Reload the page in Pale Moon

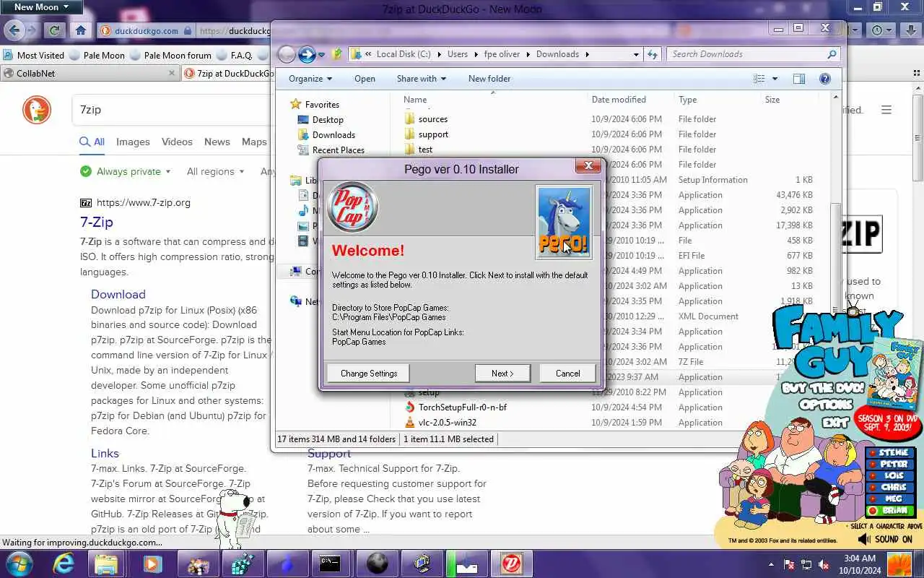tap(54, 30)
